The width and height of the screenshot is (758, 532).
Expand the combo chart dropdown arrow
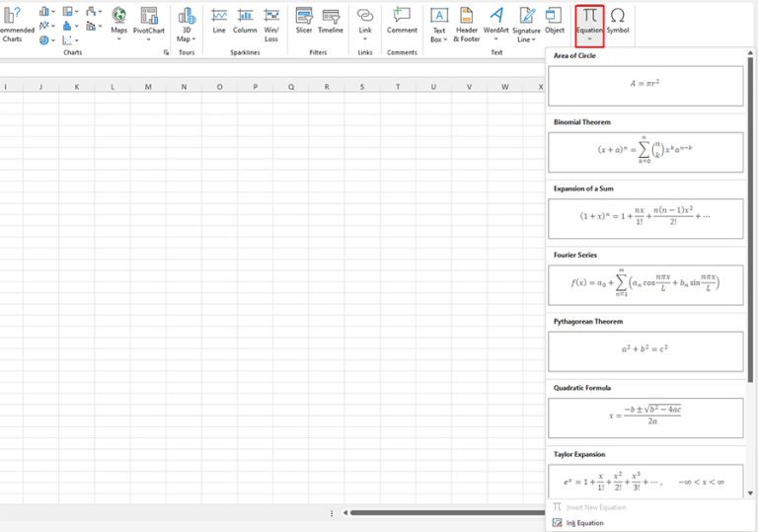100,25
